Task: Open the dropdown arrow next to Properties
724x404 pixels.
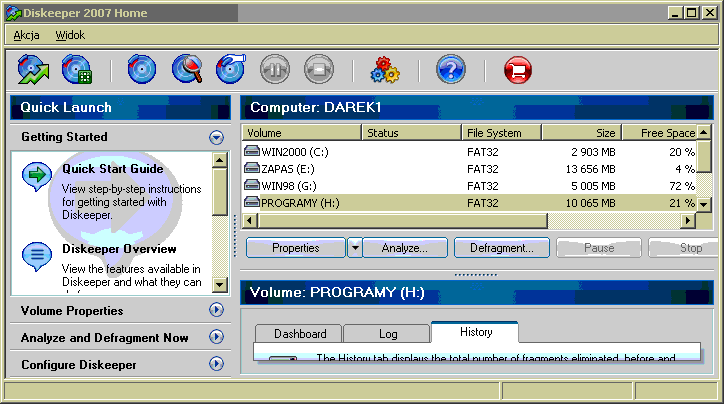Action: pos(355,248)
